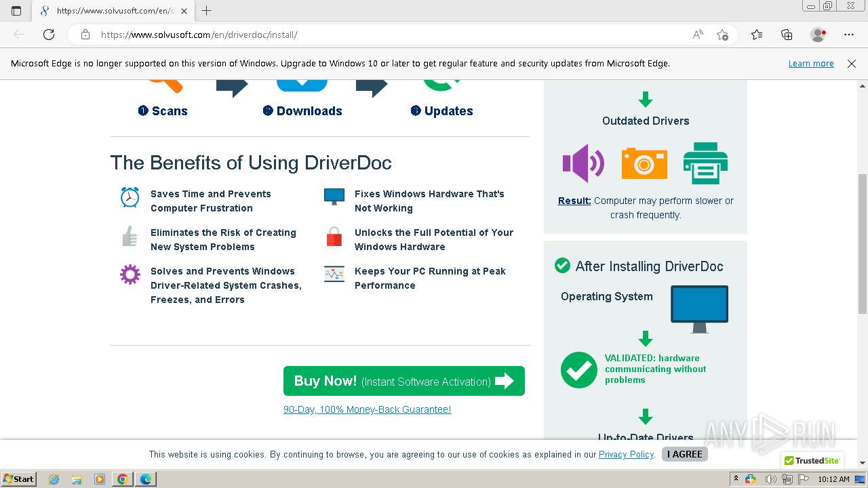Open the browser profile menu

pyautogui.click(x=818, y=35)
